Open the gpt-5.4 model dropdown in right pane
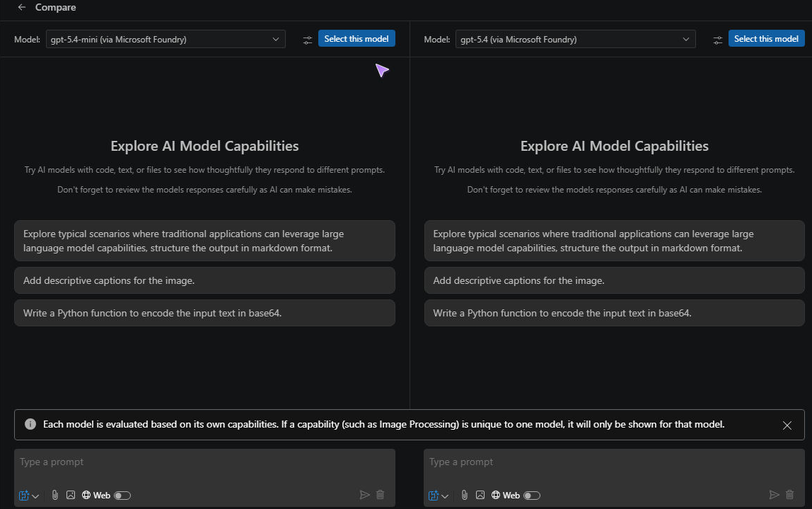This screenshot has width=812, height=509. coord(575,40)
